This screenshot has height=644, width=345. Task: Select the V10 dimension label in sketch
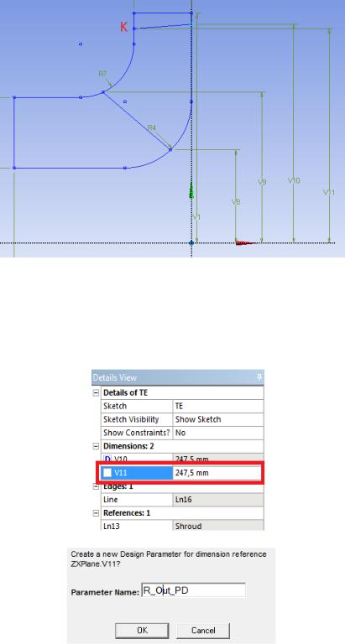[x=294, y=180]
